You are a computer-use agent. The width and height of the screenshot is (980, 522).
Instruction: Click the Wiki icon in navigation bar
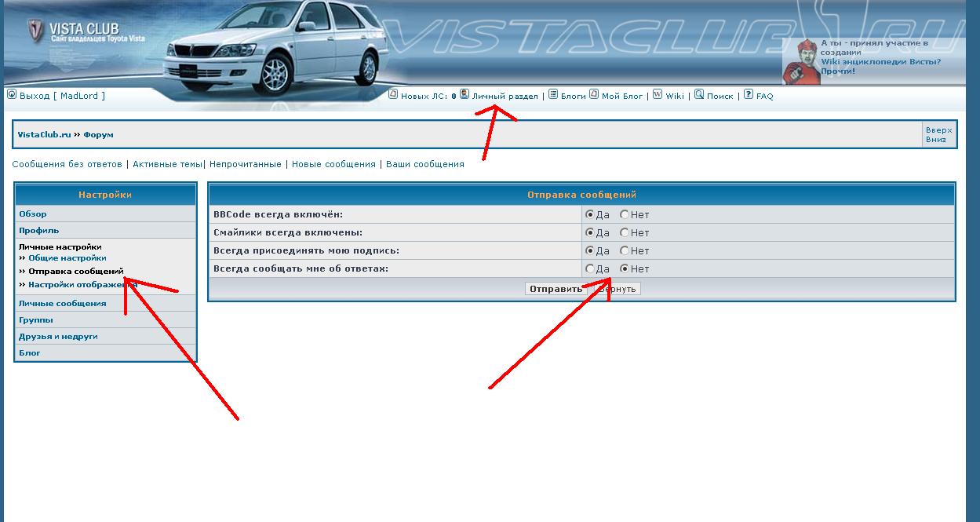pos(658,94)
